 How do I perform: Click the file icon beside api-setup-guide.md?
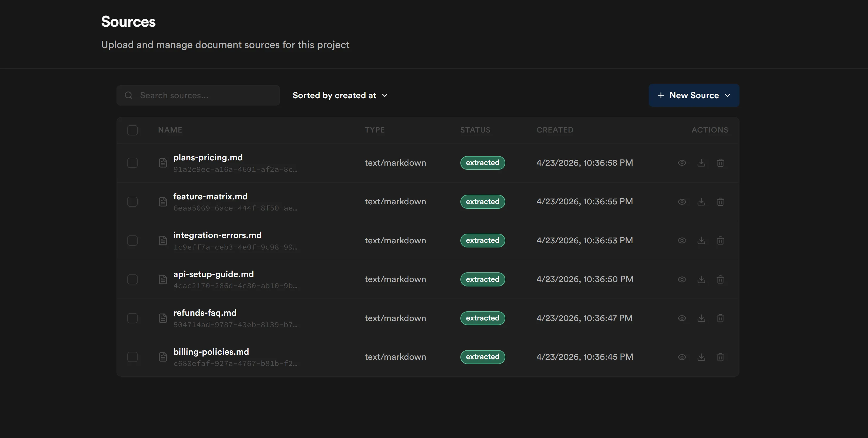coord(163,279)
